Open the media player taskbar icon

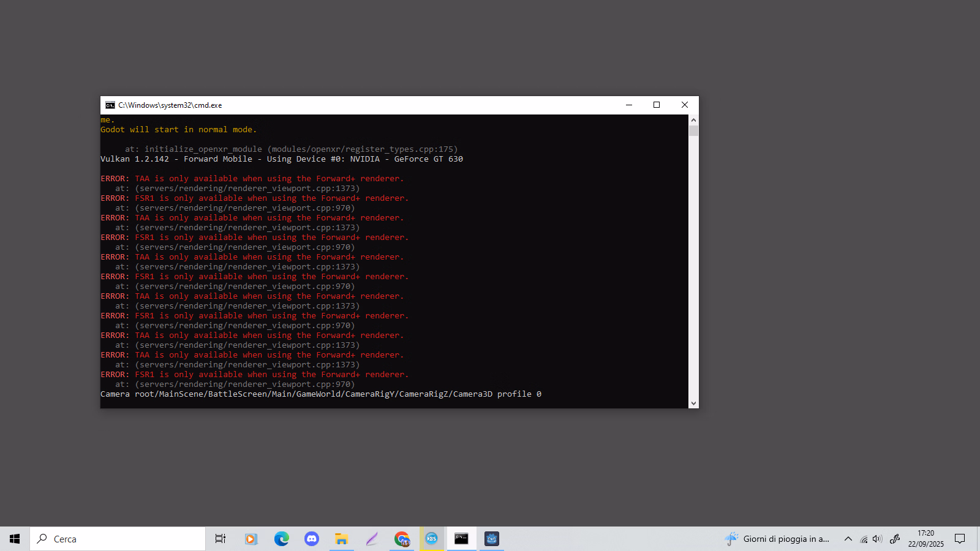(x=251, y=539)
